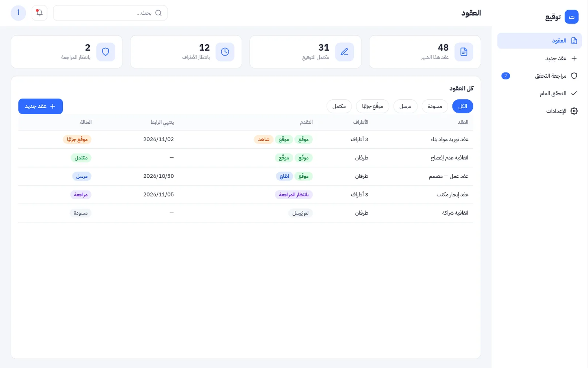Open مراجعة التحقق sidebar item

539,76
